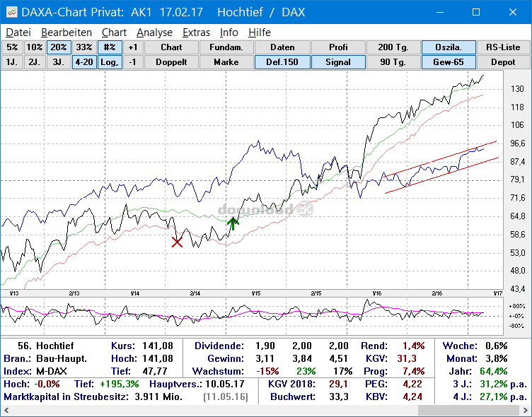The image size is (532, 417).
Task: Open the Fundam. view
Action: (226, 47)
